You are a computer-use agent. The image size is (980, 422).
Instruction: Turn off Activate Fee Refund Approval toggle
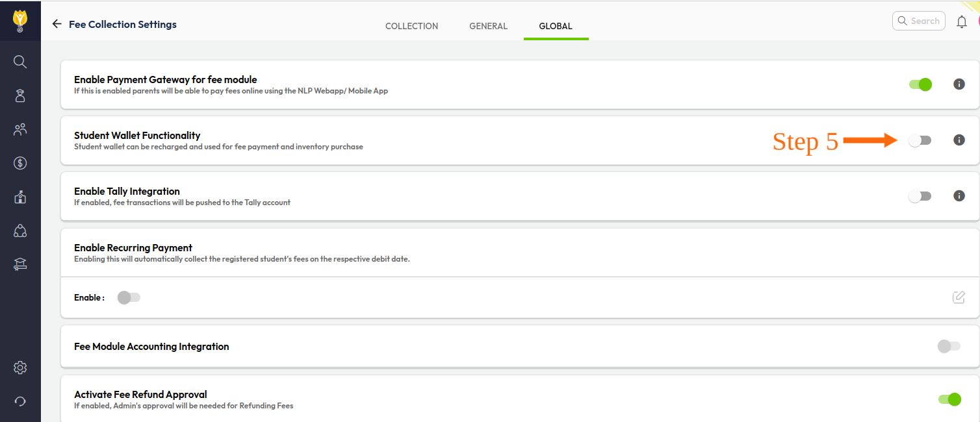click(x=949, y=399)
